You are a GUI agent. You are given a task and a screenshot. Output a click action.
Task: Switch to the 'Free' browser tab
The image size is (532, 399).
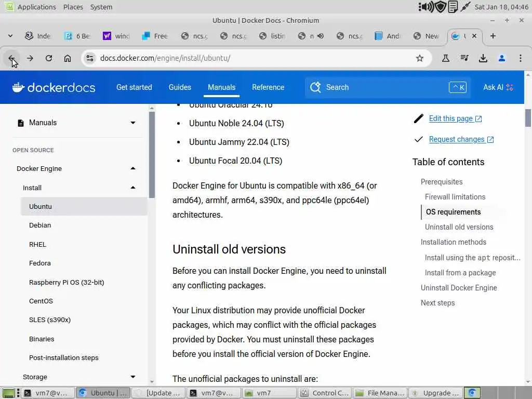[155, 36]
